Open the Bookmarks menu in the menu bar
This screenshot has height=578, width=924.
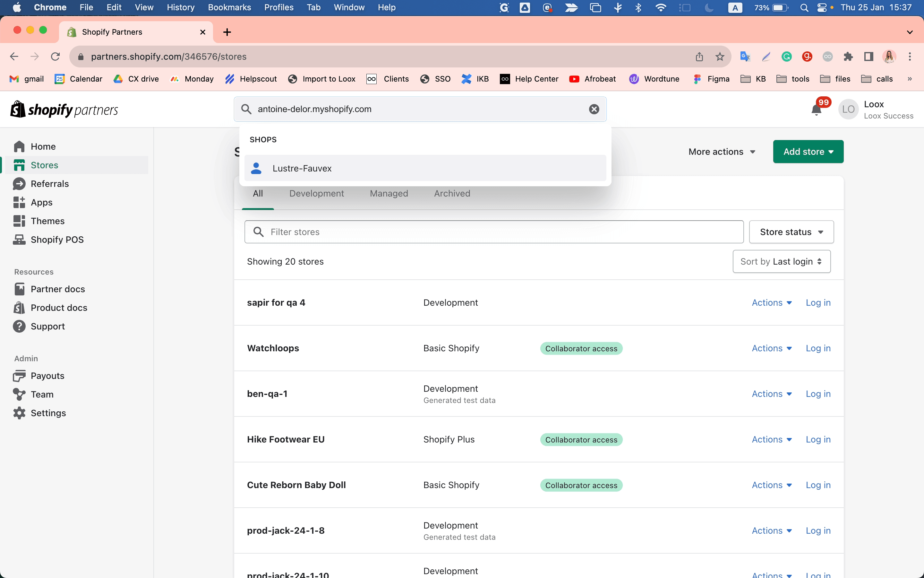point(229,8)
